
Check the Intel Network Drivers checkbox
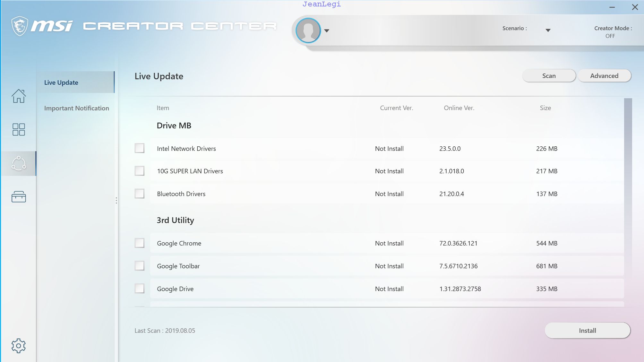139,148
